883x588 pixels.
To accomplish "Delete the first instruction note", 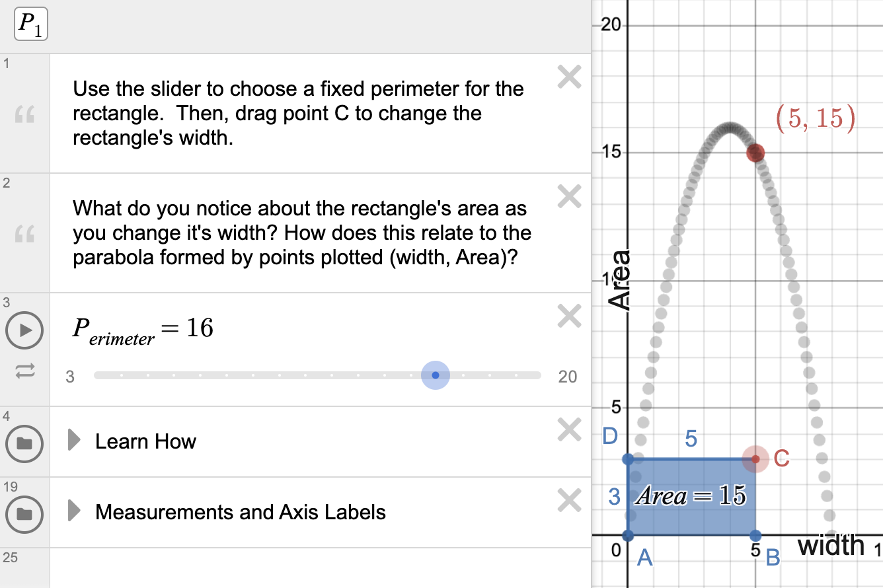I will tap(569, 78).
